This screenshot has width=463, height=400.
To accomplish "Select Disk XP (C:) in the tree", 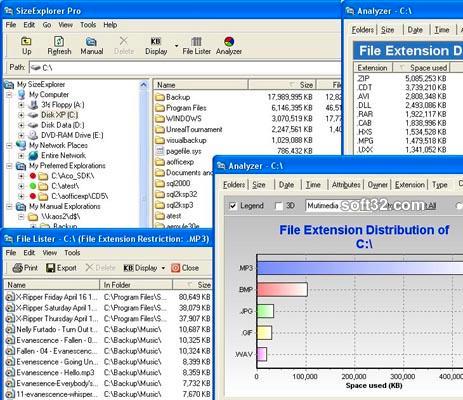I will pyautogui.click(x=59, y=115).
